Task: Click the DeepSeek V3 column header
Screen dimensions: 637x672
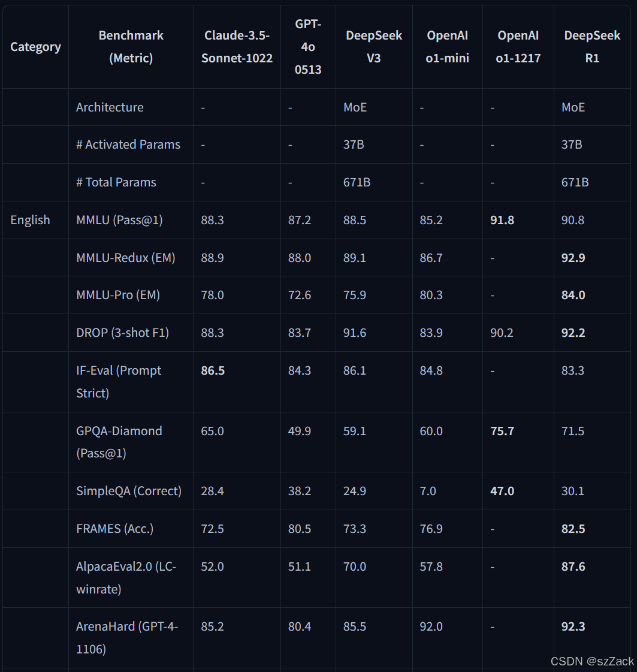Action: pyautogui.click(x=374, y=47)
